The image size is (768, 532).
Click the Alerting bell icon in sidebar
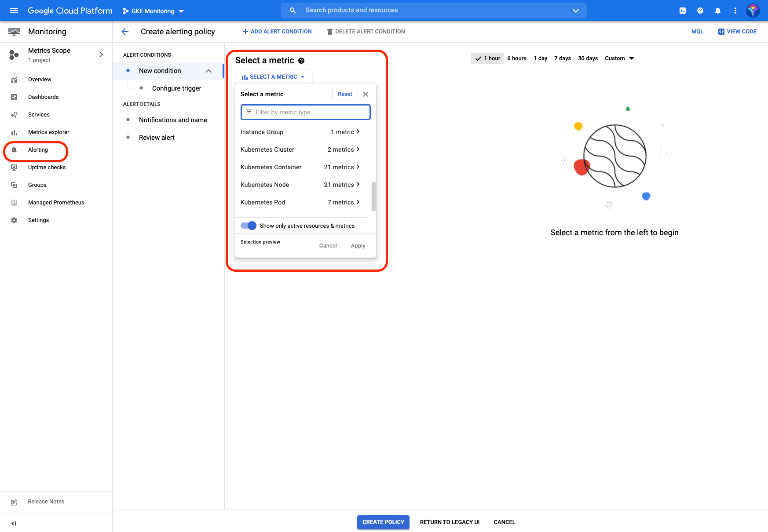pos(14,150)
